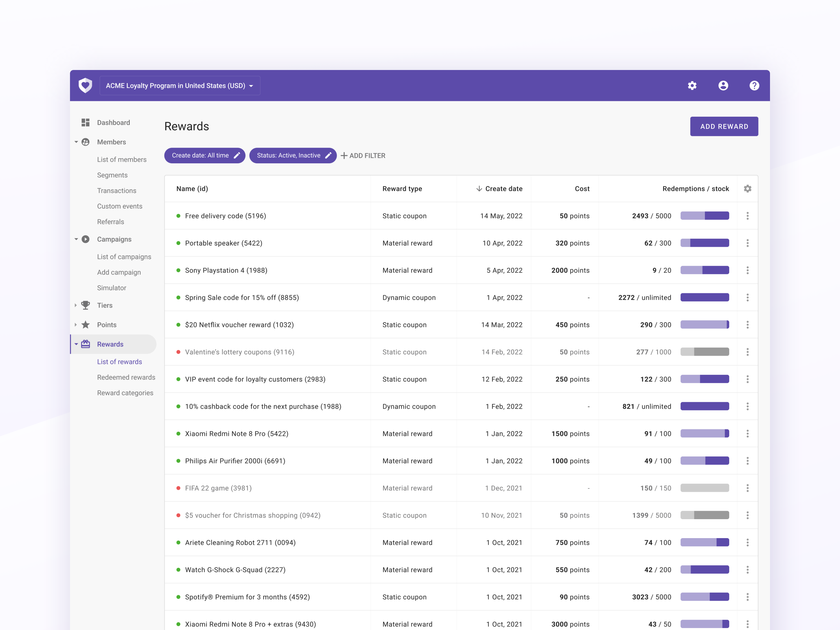Open Reward categories in sidebar
The image size is (840, 630).
(x=125, y=393)
